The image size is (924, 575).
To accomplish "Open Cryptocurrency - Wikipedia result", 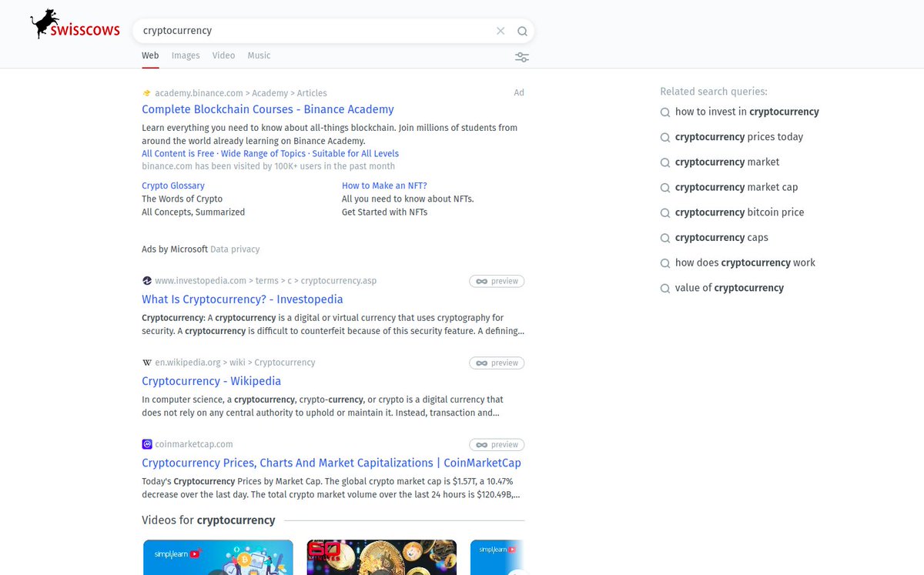I will (x=211, y=381).
